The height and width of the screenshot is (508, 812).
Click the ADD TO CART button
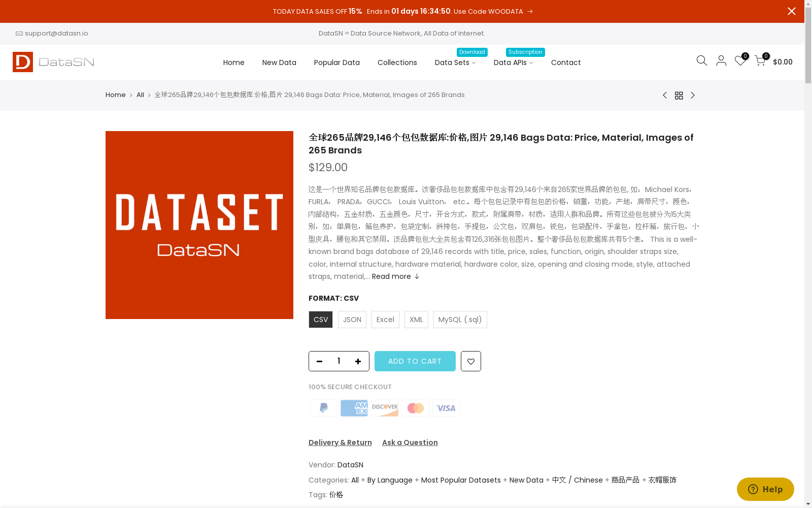415,361
